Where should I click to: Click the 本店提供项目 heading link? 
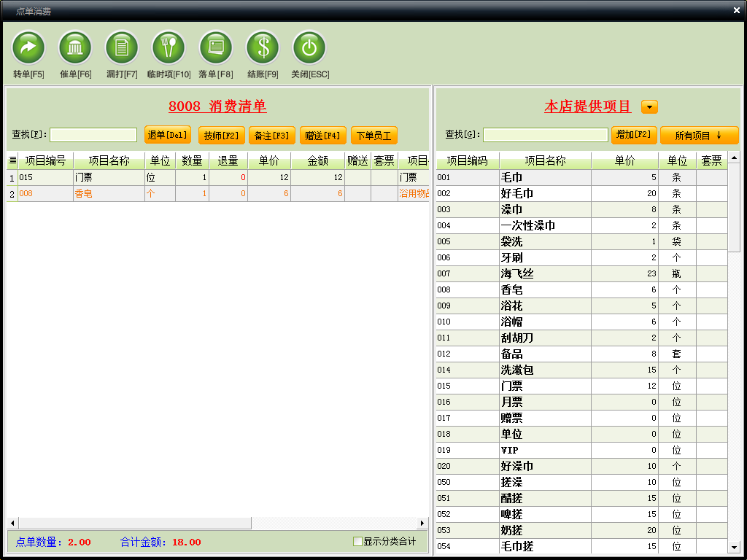[x=588, y=106]
